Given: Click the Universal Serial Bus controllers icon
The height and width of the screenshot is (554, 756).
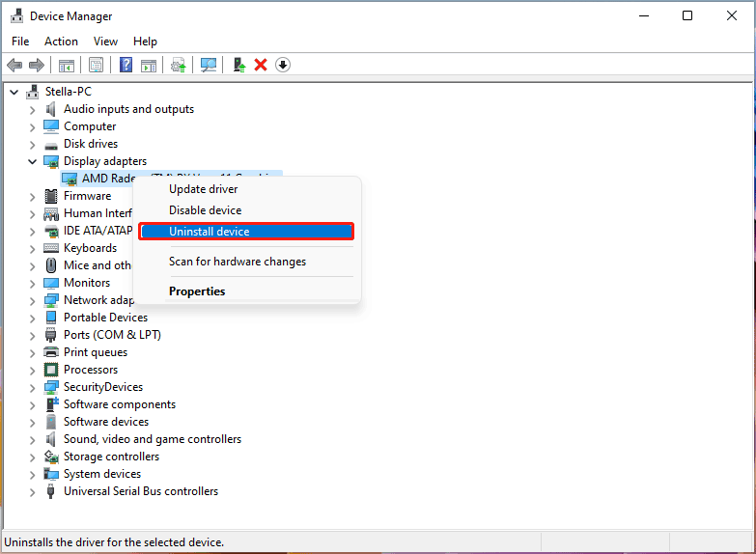Looking at the screenshot, I should point(50,491).
